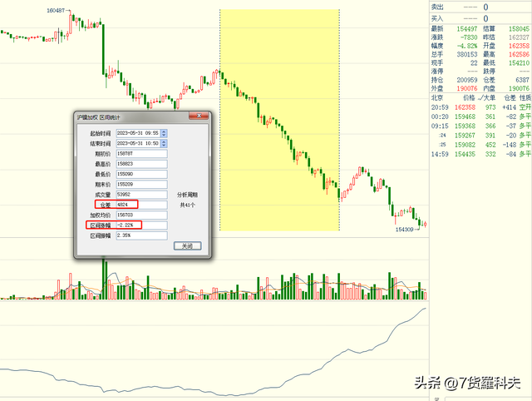
Task: Click the quote panel 仓差 value 6387
Action: [522, 80]
